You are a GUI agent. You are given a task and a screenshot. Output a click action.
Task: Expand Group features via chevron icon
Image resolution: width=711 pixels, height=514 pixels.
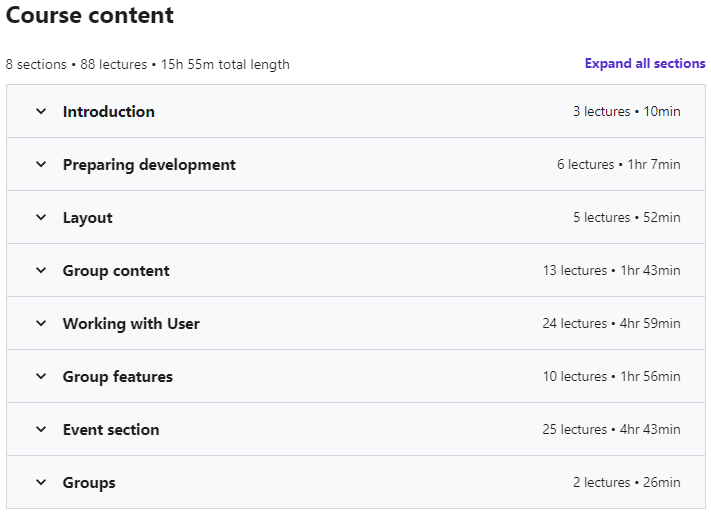point(41,376)
